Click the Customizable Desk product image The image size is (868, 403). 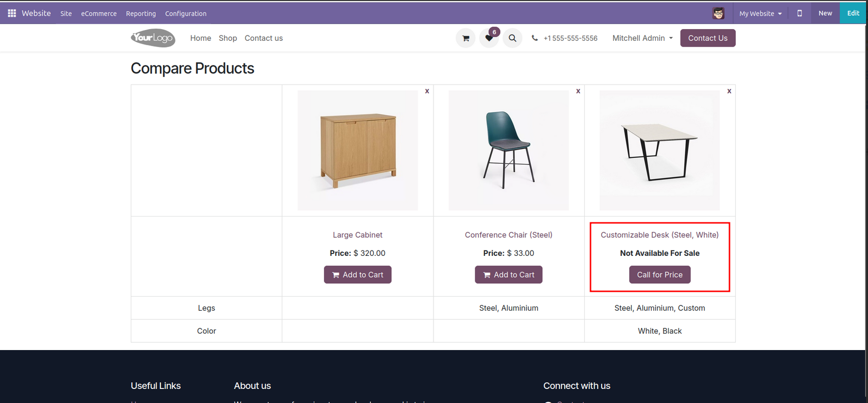tap(660, 150)
